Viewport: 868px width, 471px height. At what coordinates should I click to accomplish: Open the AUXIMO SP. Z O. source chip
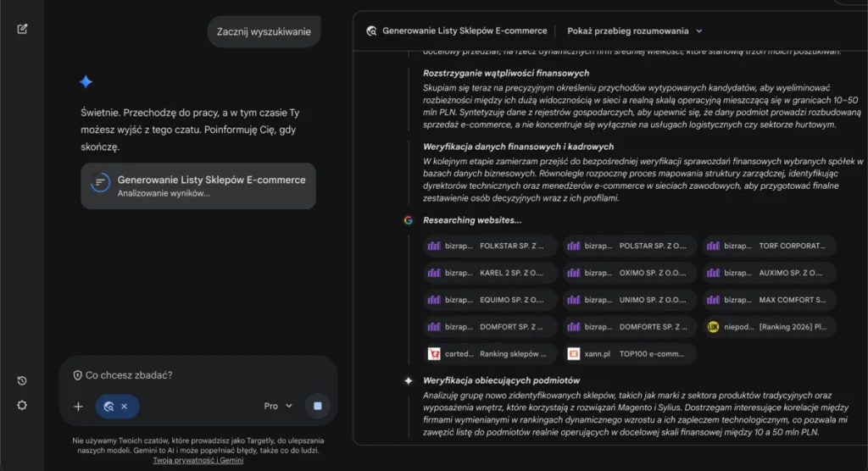point(769,273)
